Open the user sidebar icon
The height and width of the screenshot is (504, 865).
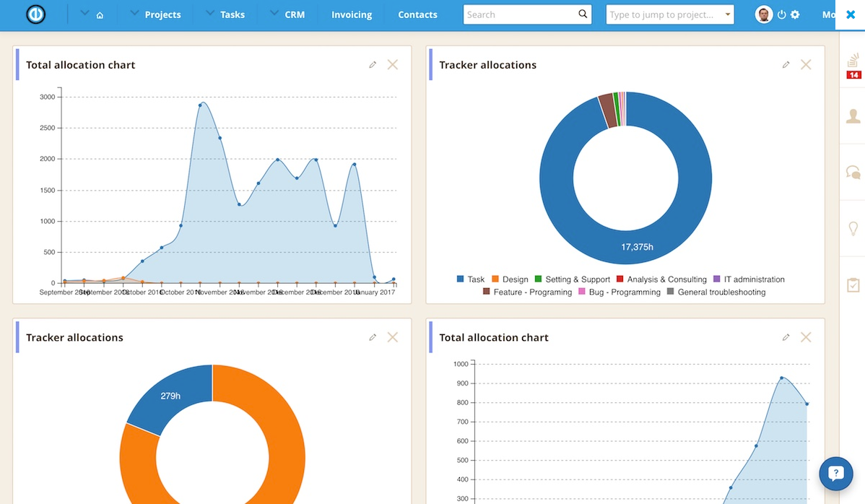[853, 116]
